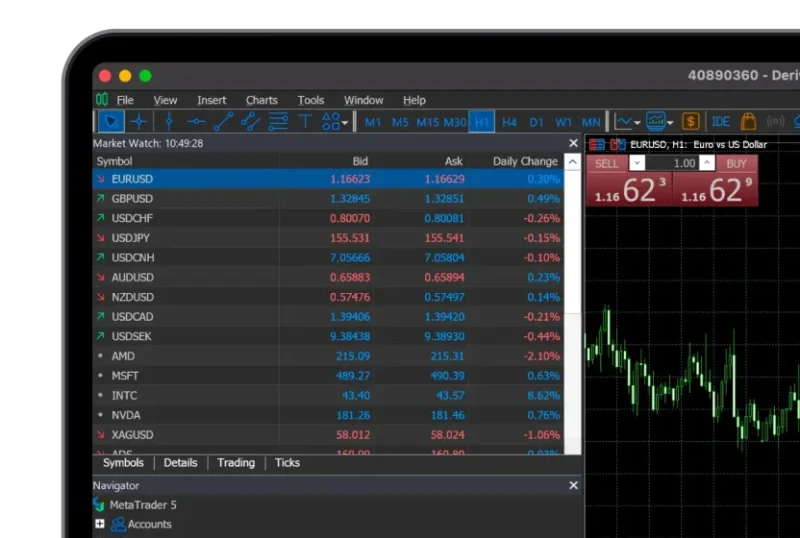The image size is (800, 538).
Task: Select the XAGUSD symbol row
Action: (x=328, y=435)
